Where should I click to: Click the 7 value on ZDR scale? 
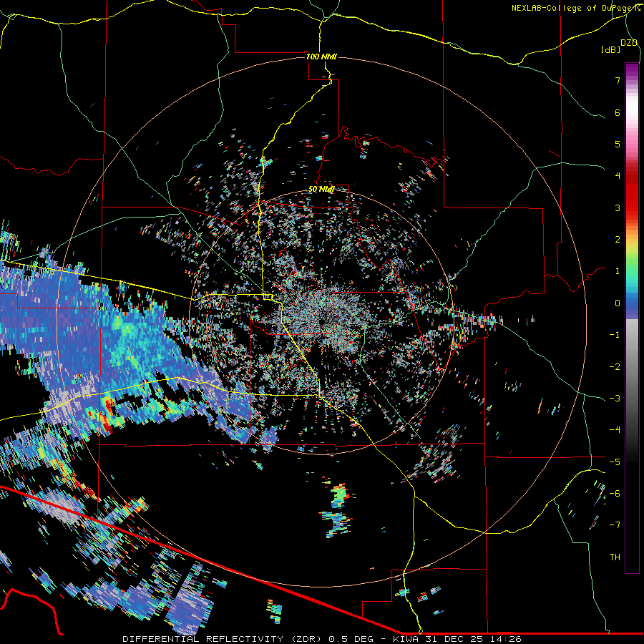click(x=618, y=80)
